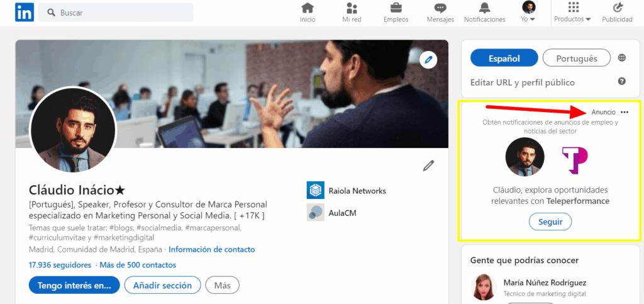644x304 pixels.
Task: Open the LinkedIn home logo
Action: pos(25,13)
